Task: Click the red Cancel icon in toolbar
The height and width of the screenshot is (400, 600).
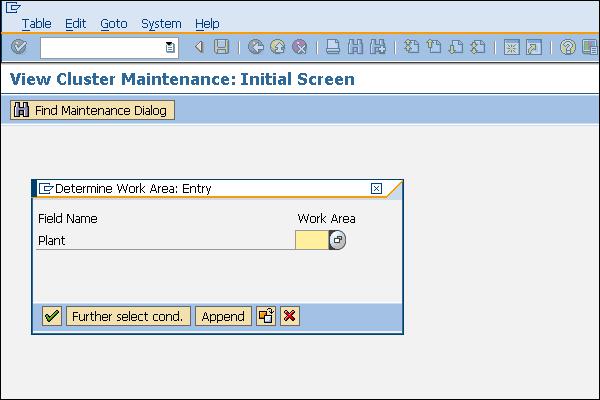Action: (299, 47)
